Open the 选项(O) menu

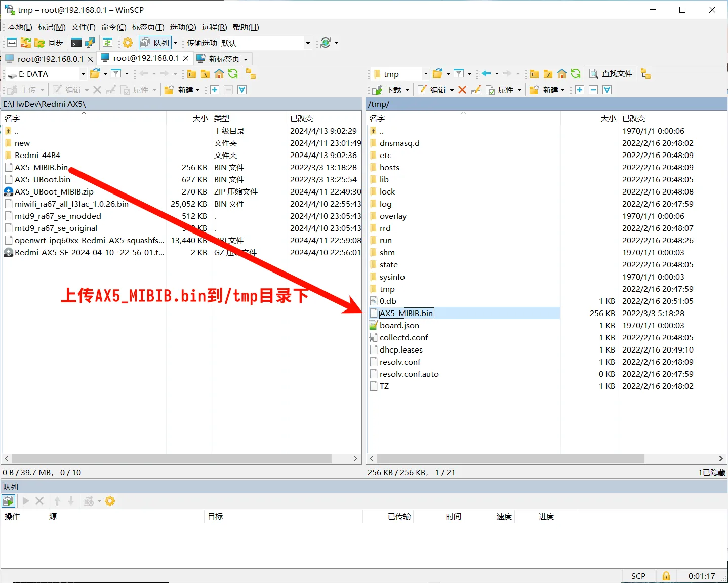click(183, 27)
